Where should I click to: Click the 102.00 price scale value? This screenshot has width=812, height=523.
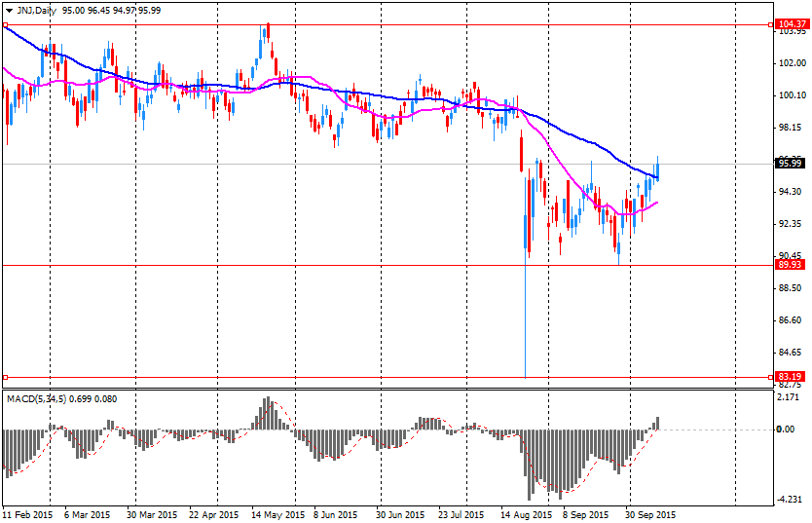[x=793, y=63]
